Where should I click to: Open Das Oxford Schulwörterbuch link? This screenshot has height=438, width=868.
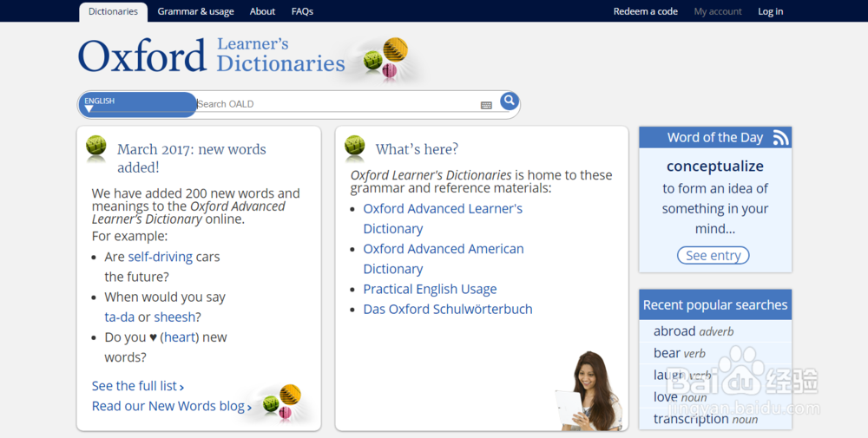[x=448, y=309]
